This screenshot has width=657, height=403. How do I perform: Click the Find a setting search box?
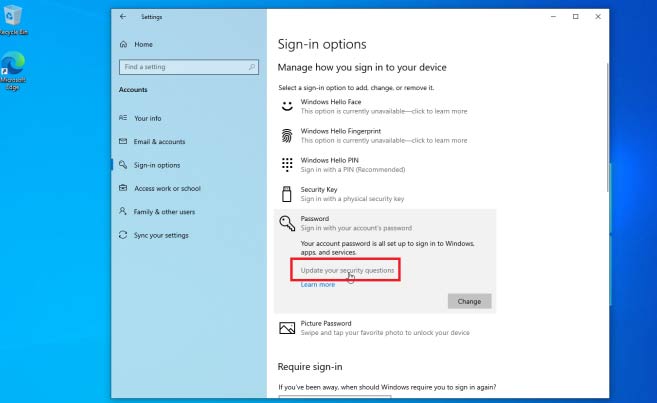coord(189,67)
